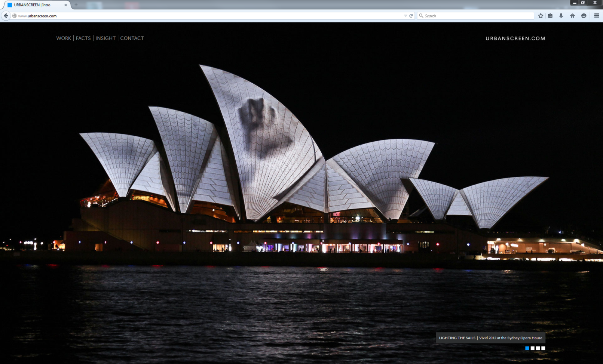Viewport: 603px width, 364px height.
Task: Go to the browser home page icon
Action: tap(572, 16)
